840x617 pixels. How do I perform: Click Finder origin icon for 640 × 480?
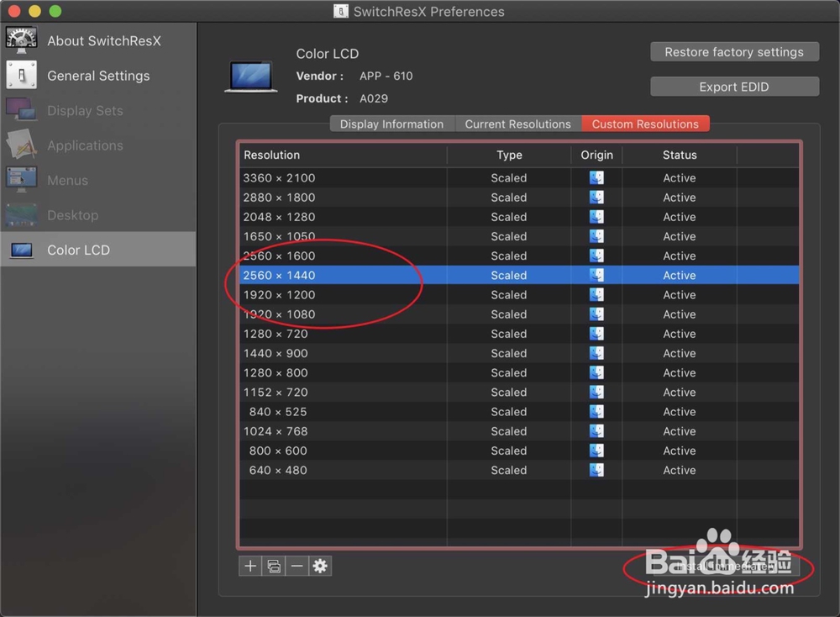596,470
